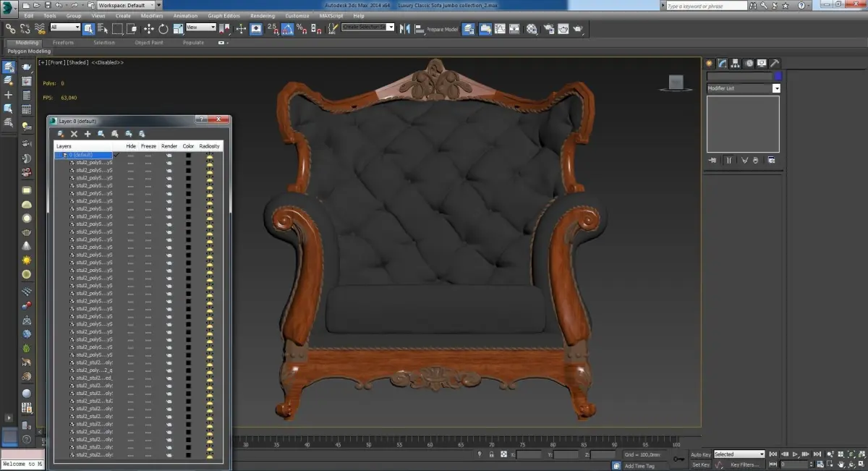868x471 pixels.
Task: Open the Selected key filter dropdown
Action: point(739,454)
